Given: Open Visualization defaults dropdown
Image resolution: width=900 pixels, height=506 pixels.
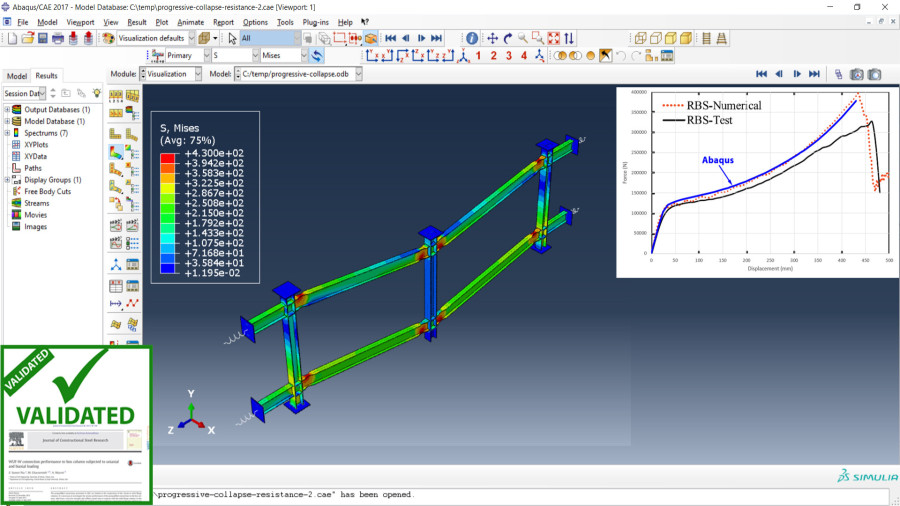Looking at the screenshot, I should coord(156,38).
